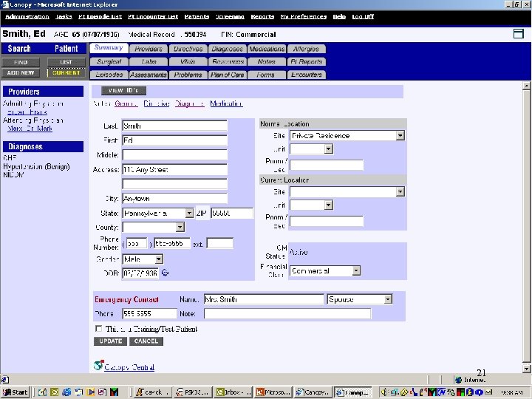The image size is (532, 399).
Task: Click the Emergency Contact Name field
Action: tap(264, 299)
